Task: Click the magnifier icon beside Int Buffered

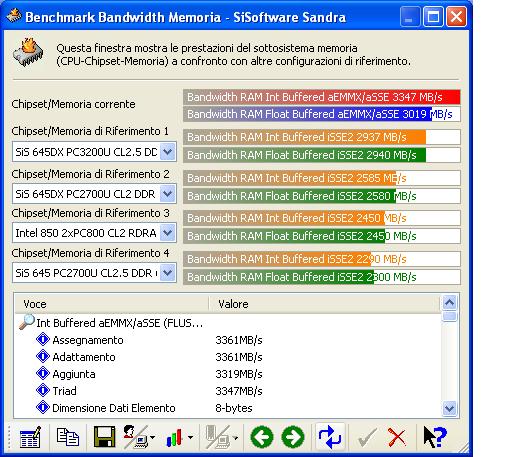Action: point(27,322)
